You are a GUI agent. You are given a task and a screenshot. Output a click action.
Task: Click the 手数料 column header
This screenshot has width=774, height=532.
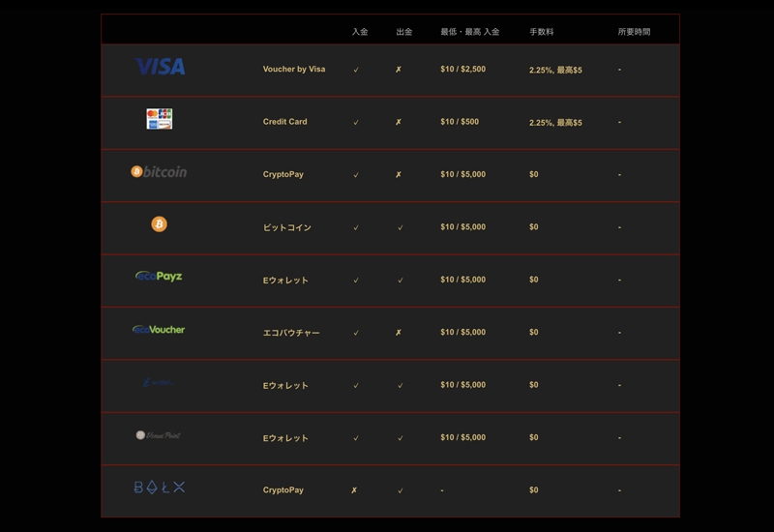(x=542, y=32)
